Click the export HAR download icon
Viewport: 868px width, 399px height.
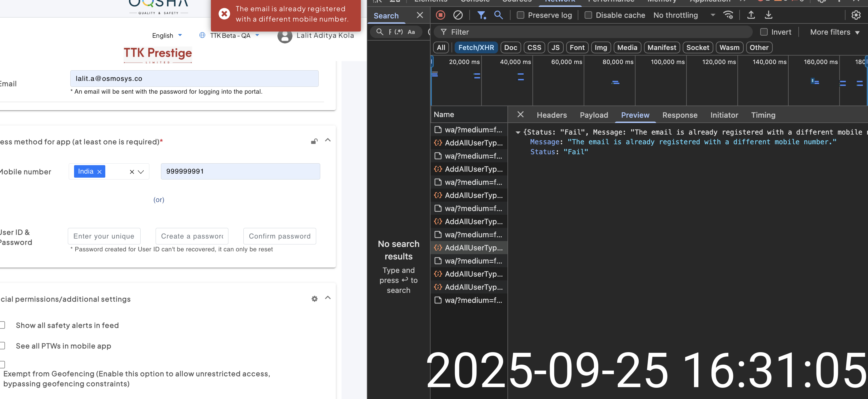pyautogui.click(x=768, y=15)
